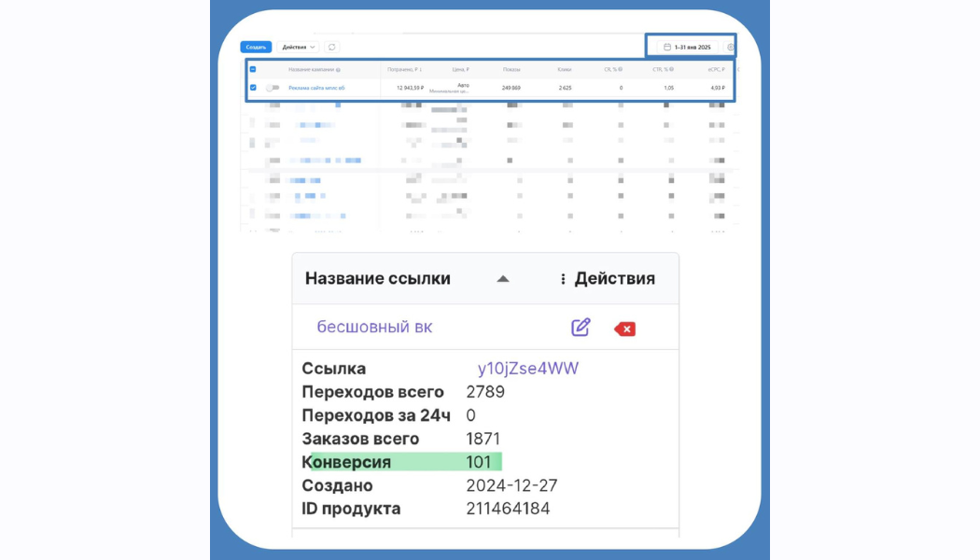
Task: Change sorting via Название ссылки arrow
Action: coord(503,278)
